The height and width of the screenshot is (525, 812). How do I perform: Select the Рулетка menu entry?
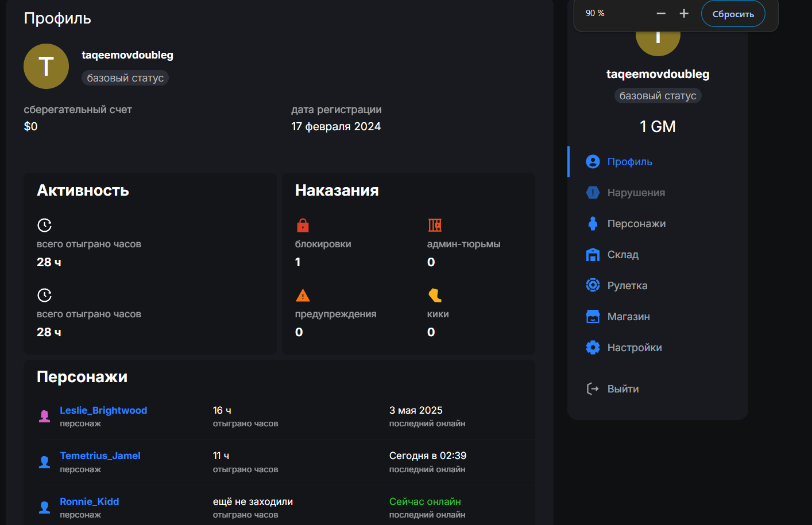click(x=627, y=286)
